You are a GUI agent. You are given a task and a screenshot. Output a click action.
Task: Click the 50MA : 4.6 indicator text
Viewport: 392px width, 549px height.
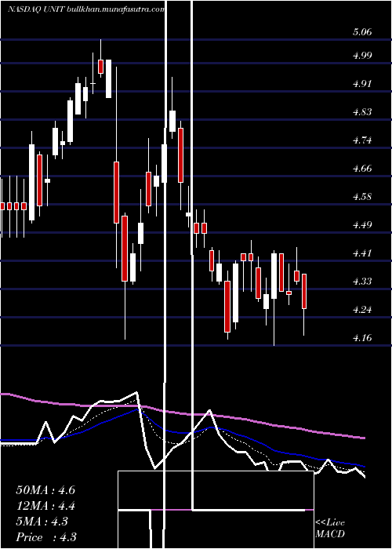coord(45,490)
